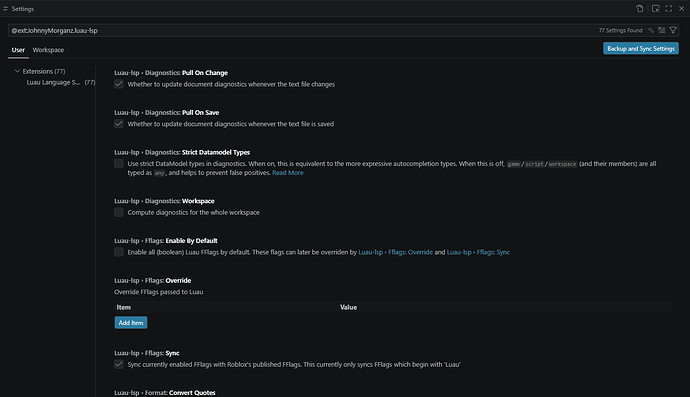
Task: Click the Fflags: Sync setting title
Action: point(147,353)
